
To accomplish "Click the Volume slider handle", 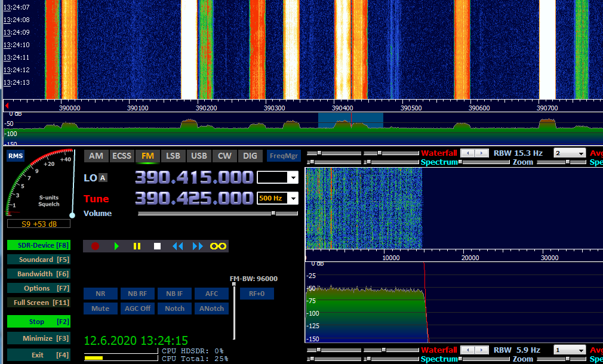I will click(273, 213).
